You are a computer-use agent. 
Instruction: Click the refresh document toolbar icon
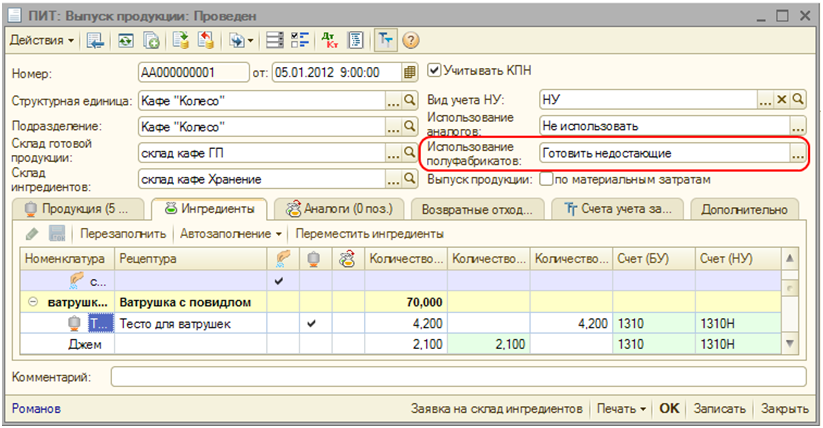click(126, 41)
